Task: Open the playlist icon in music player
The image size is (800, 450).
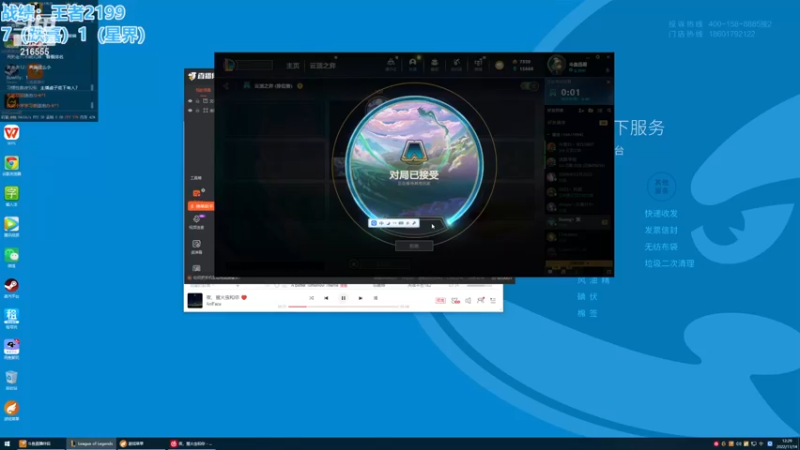Action: tap(493, 301)
